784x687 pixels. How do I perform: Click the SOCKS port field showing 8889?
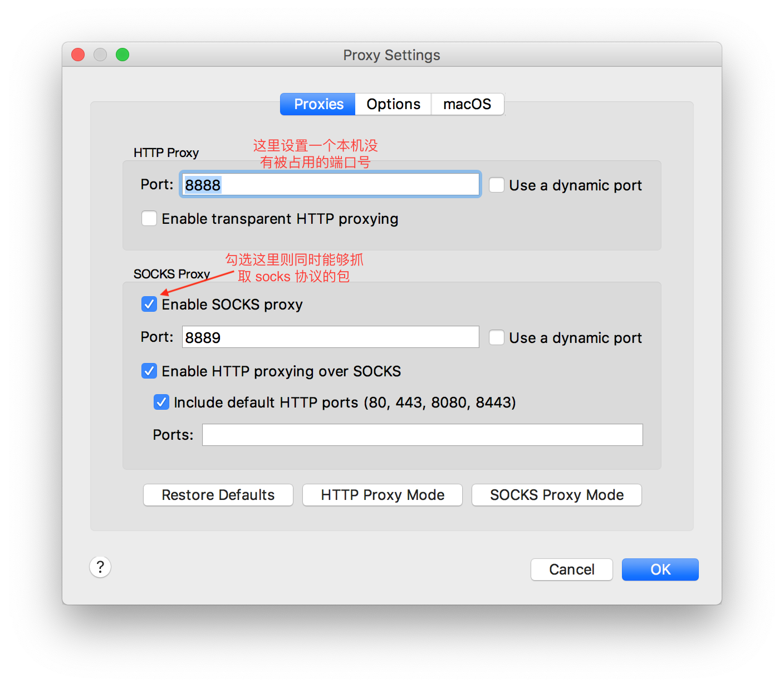pyautogui.click(x=330, y=337)
